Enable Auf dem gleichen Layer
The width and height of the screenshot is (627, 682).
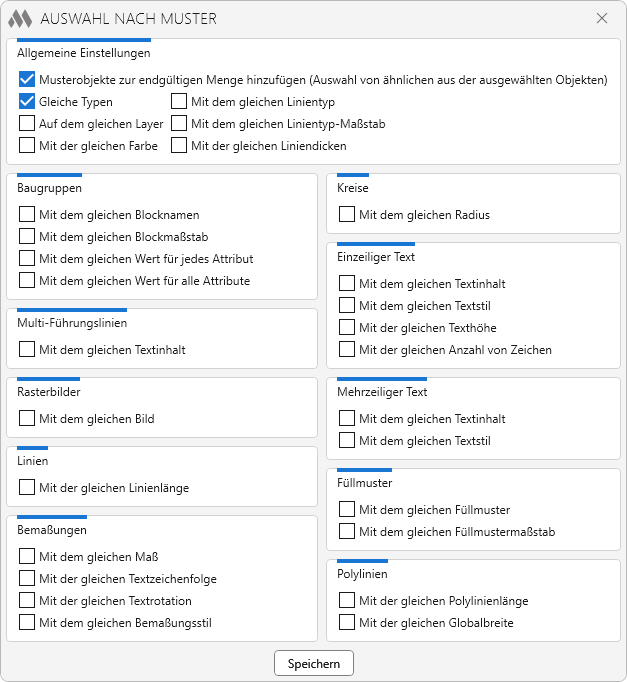27,123
